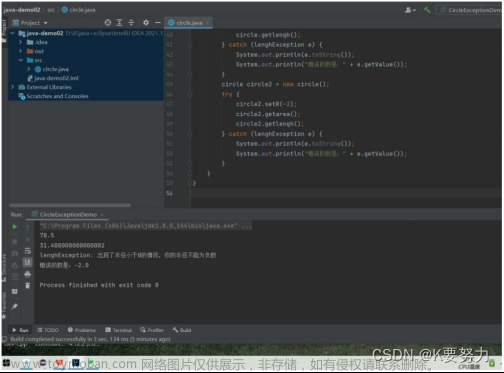Screen dimensions: 504x373
Task: Click the vertical Favorites side tab
Action: (x=4, y=305)
